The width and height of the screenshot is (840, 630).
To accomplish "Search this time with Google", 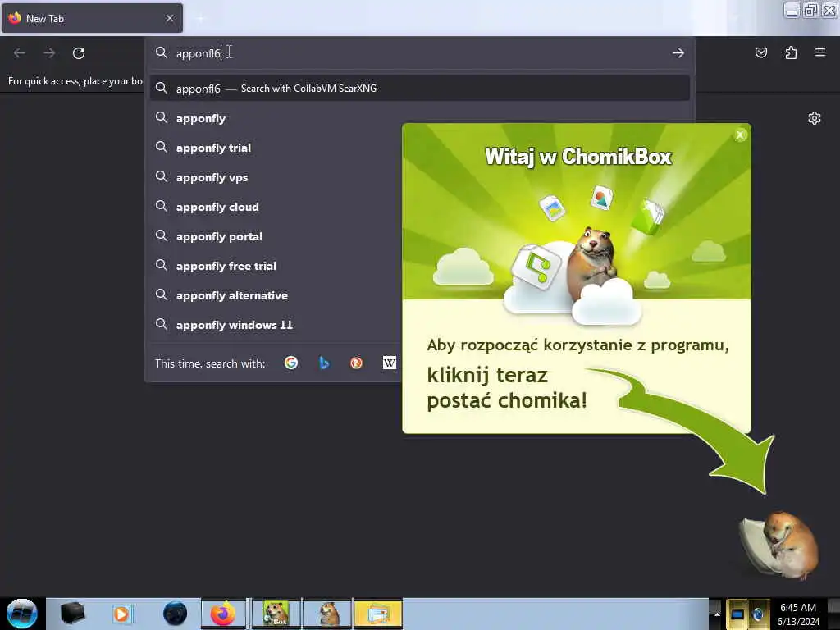I will point(291,363).
